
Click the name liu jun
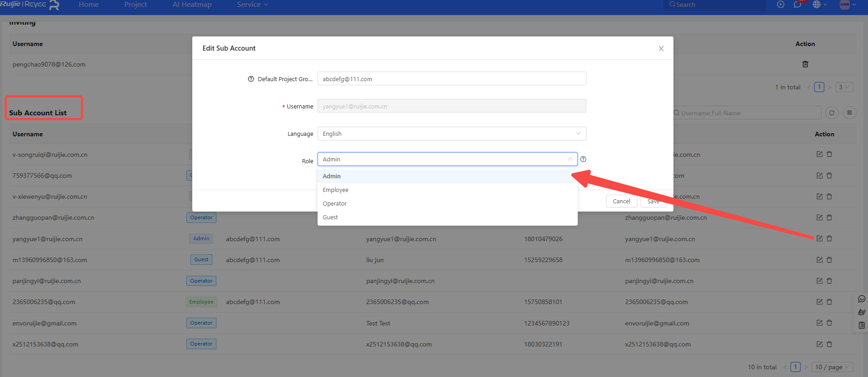(375, 260)
